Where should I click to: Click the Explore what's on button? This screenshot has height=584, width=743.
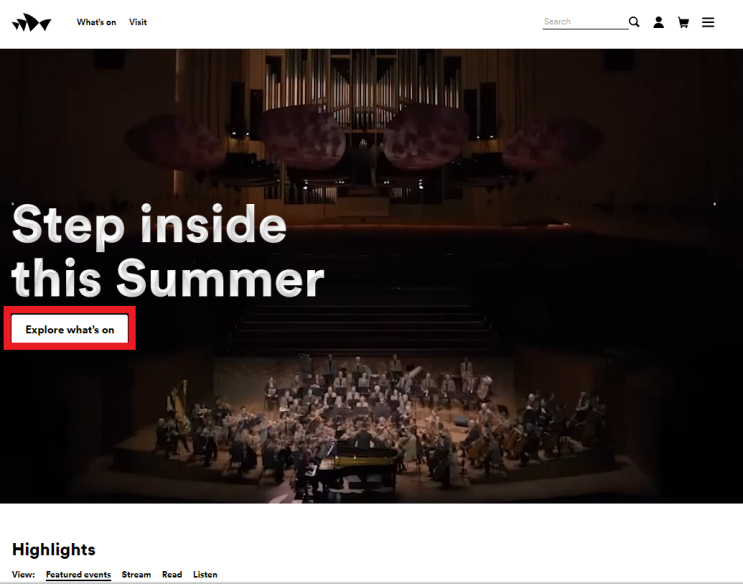point(70,329)
